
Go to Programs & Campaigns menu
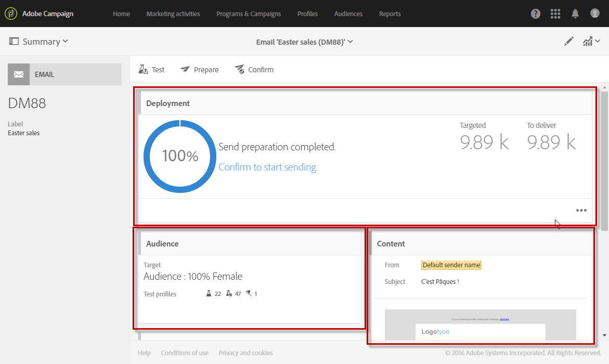pyautogui.click(x=249, y=14)
